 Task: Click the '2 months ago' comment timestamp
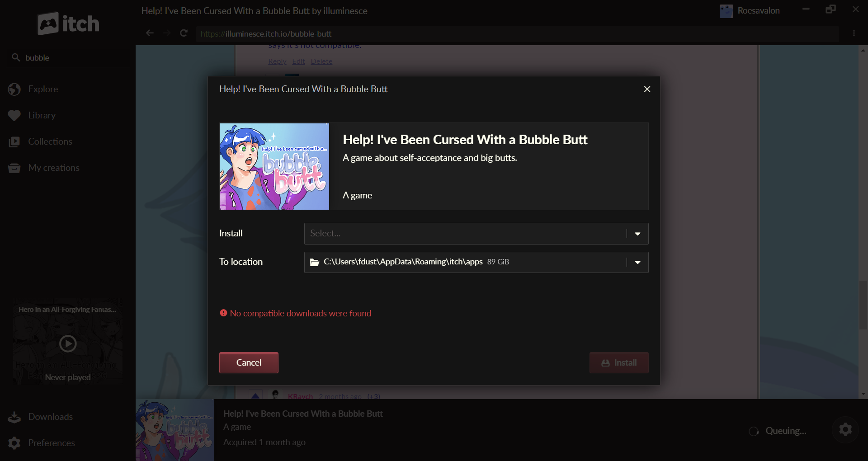[x=340, y=396]
